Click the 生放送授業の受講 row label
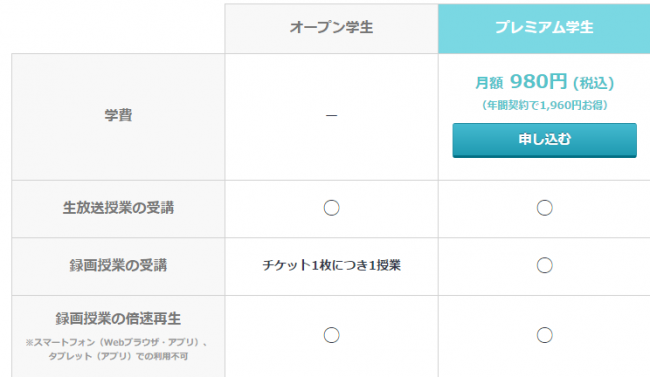This screenshot has width=650, height=377. [118, 207]
